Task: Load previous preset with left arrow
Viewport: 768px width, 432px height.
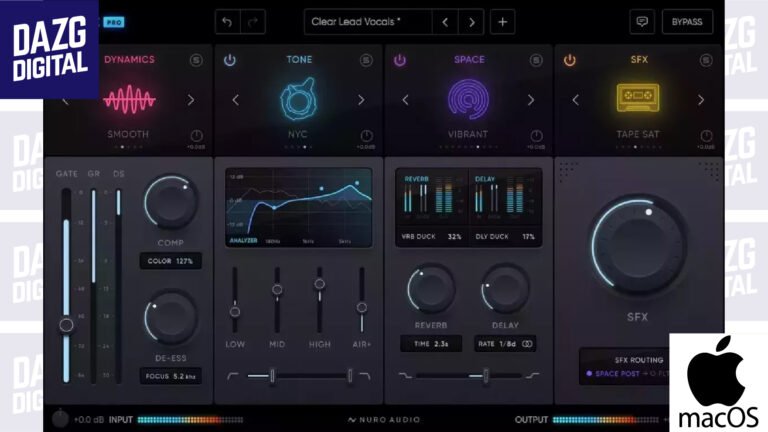Action: [445, 22]
